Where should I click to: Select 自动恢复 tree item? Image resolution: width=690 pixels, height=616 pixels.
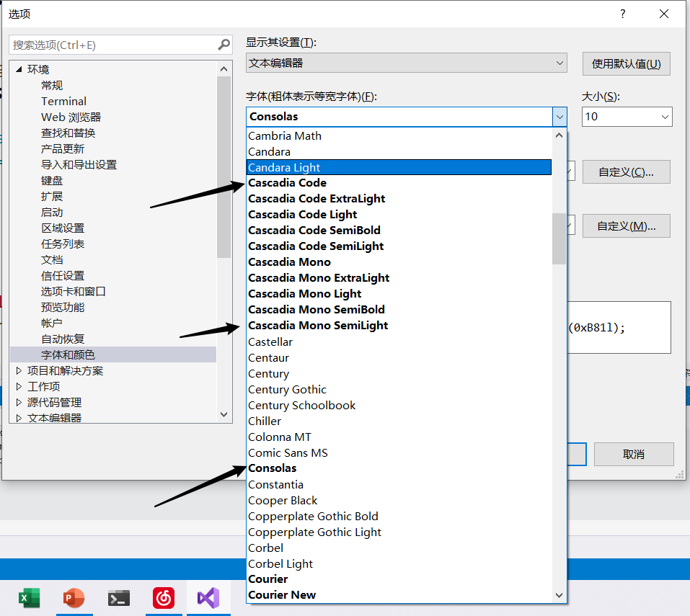(x=63, y=339)
